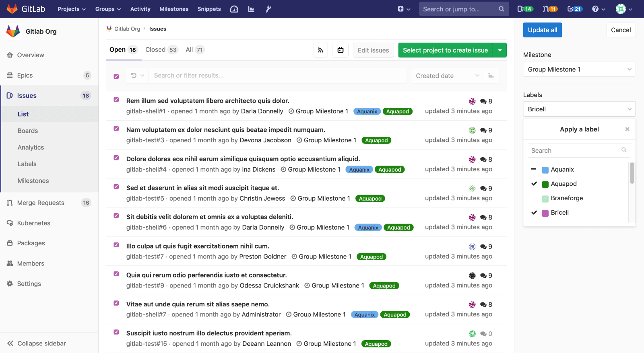Open the help question mark menu
This screenshot has width=644, height=353.
[599, 9]
